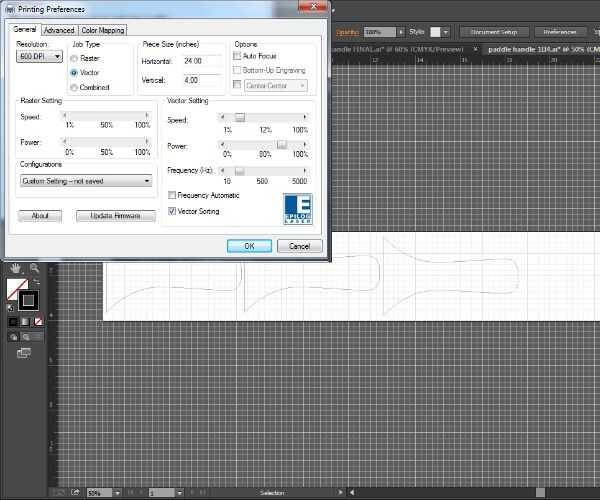600x500 pixels.
Task: Reset default fill and stroke icon
Action: coord(11,308)
